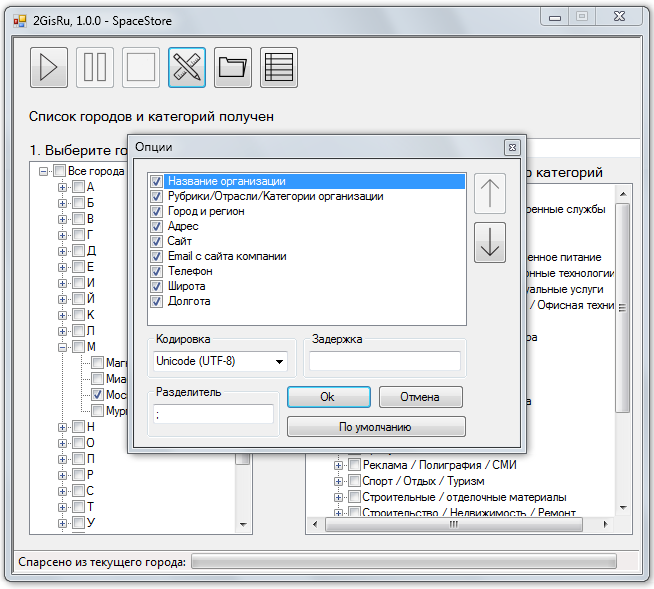The height and width of the screenshot is (589, 654).
Task: Move selected field down with arrow
Action: (490, 242)
